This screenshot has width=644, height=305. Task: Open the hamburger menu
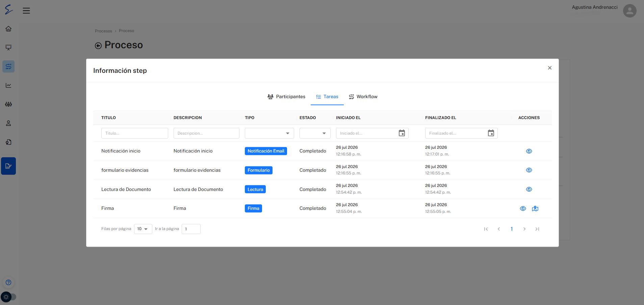click(26, 11)
